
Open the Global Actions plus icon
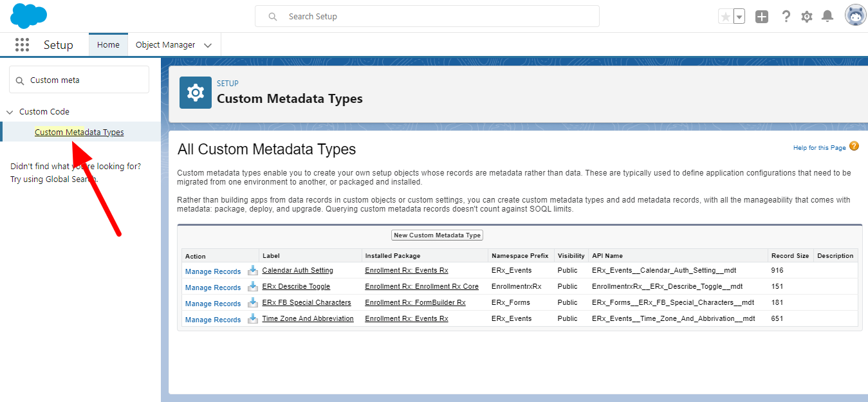tap(762, 17)
